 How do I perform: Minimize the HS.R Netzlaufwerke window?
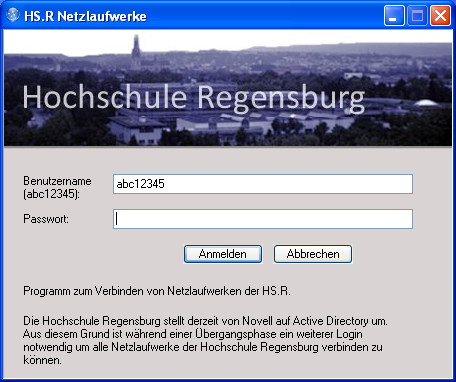tap(394, 15)
